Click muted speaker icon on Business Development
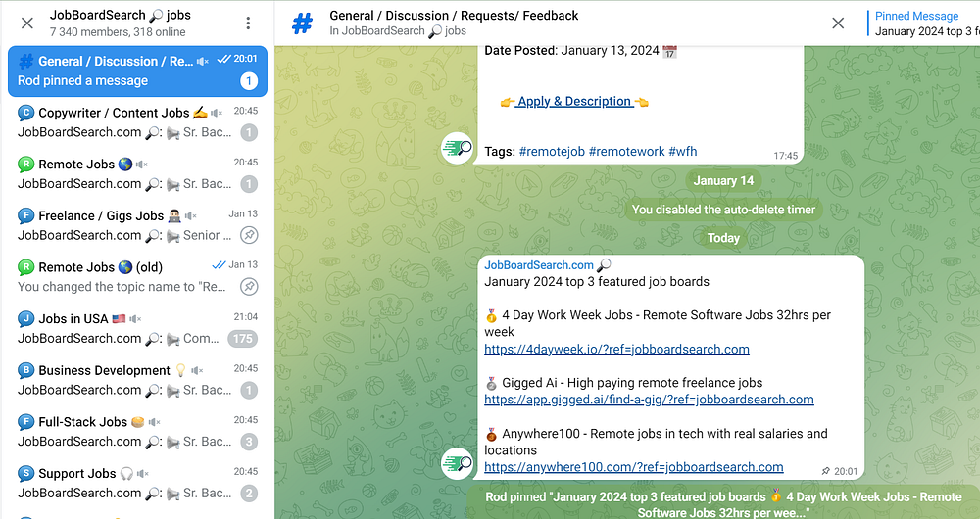 (198, 370)
